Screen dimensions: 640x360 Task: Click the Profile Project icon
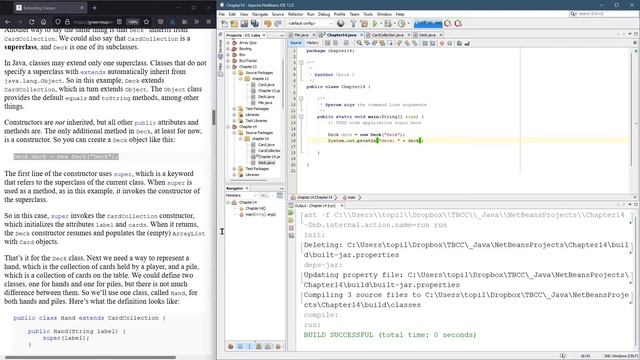(401, 24)
